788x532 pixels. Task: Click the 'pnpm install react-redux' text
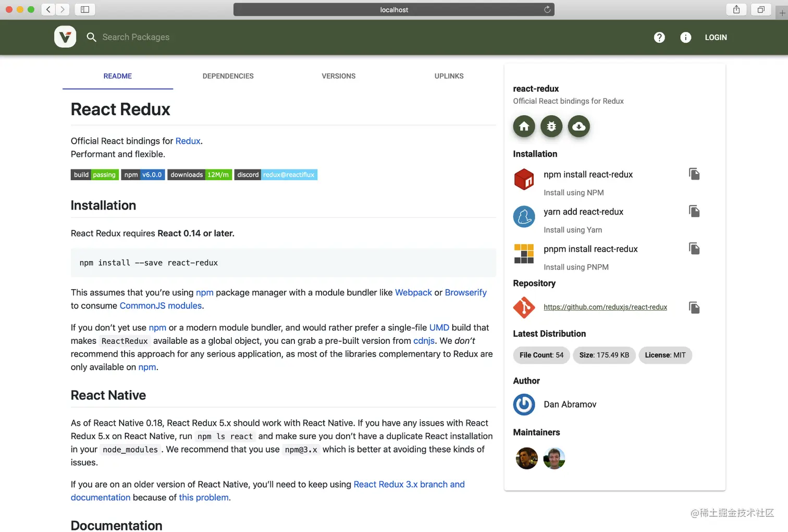[590, 249]
